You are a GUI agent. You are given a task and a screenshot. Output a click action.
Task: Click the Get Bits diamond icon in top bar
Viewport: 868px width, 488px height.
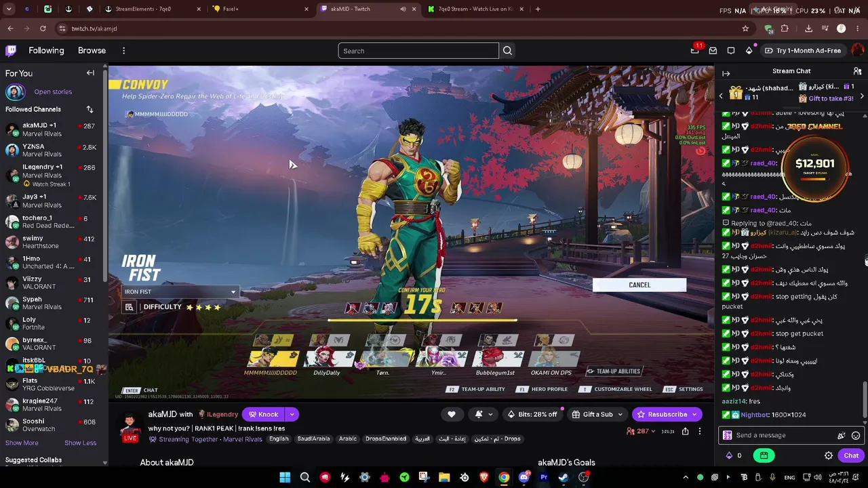tap(749, 51)
